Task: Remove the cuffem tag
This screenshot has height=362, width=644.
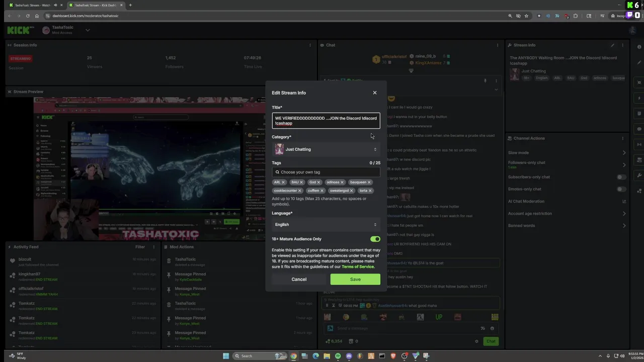Action: click(x=322, y=191)
